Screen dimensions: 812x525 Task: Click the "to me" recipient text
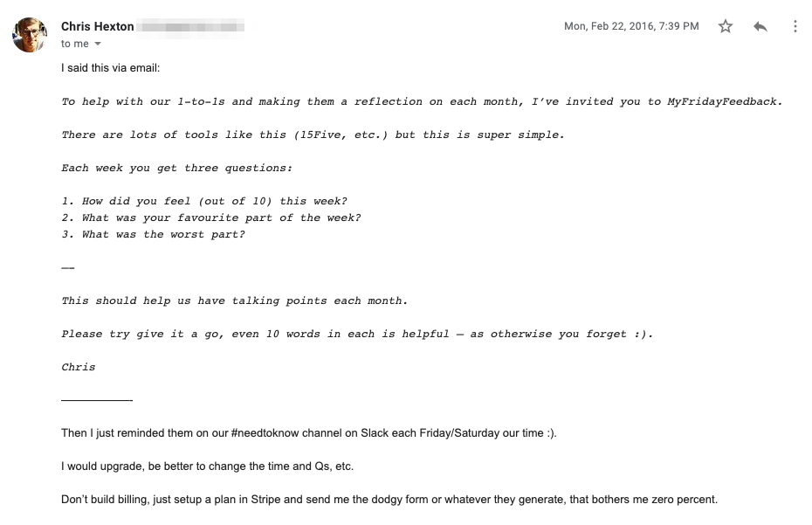(75, 44)
